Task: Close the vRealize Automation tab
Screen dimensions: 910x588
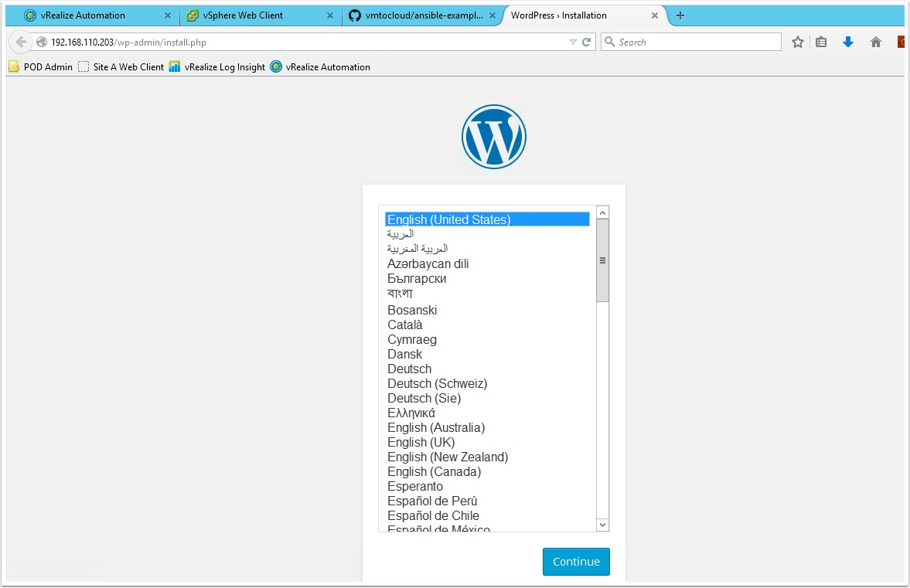Action: [168, 15]
